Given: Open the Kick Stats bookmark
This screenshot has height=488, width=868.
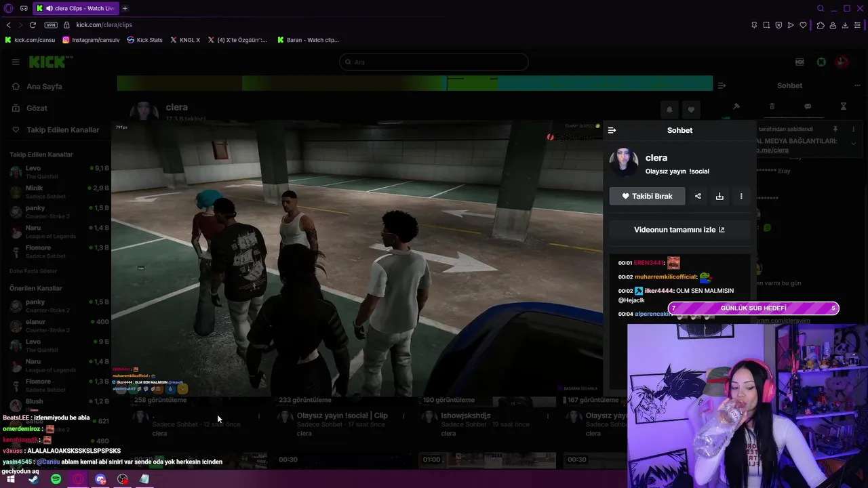Looking at the screenshot, I should click(x=144, y=40).
